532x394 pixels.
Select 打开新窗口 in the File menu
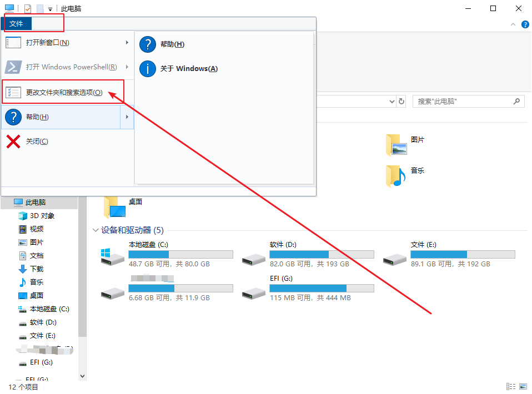(x=47, y=43)
